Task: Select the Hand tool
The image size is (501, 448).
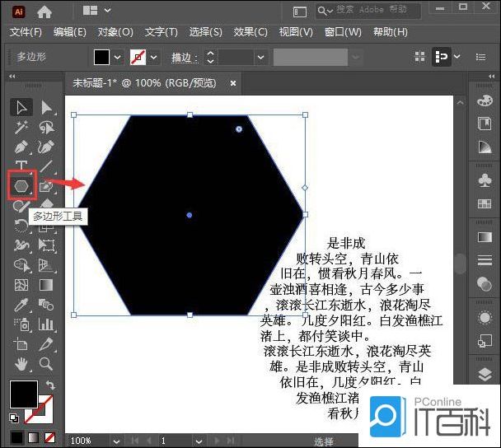Action: coord(21,364)
